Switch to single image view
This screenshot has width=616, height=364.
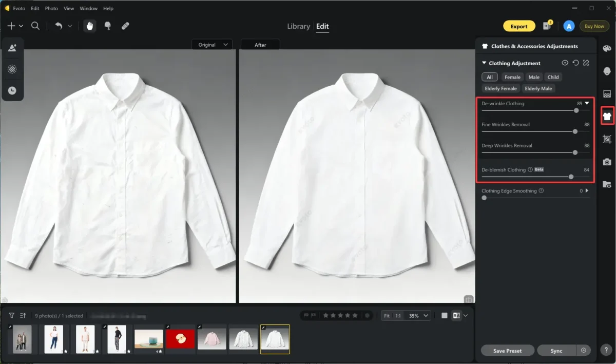coord(445,316)
